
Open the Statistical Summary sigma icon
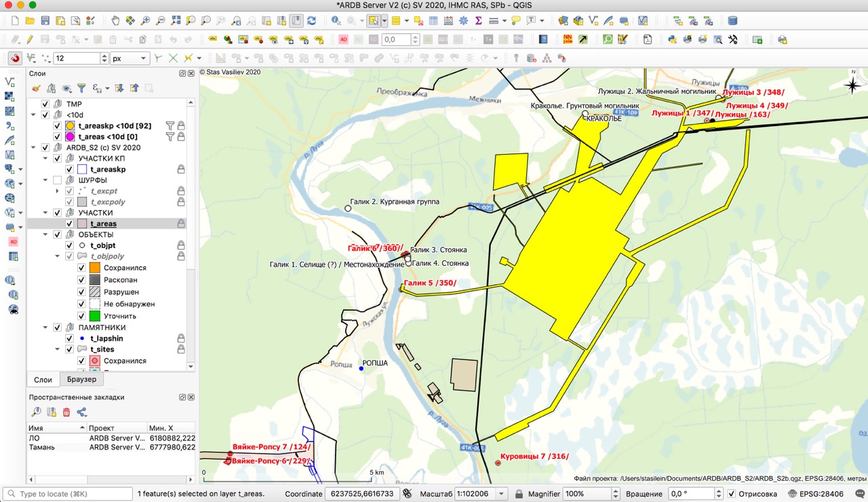click(478, 21)
